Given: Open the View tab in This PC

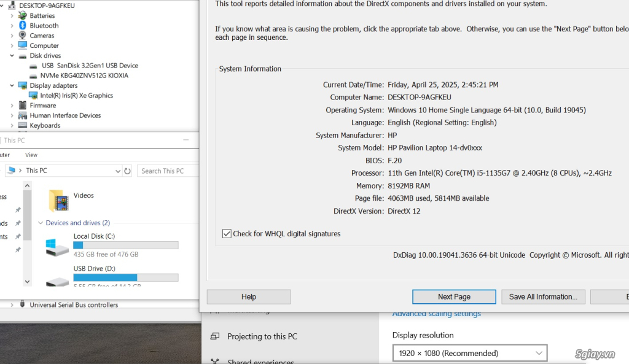Looking at the screenshot, I should tap(31, 155).
